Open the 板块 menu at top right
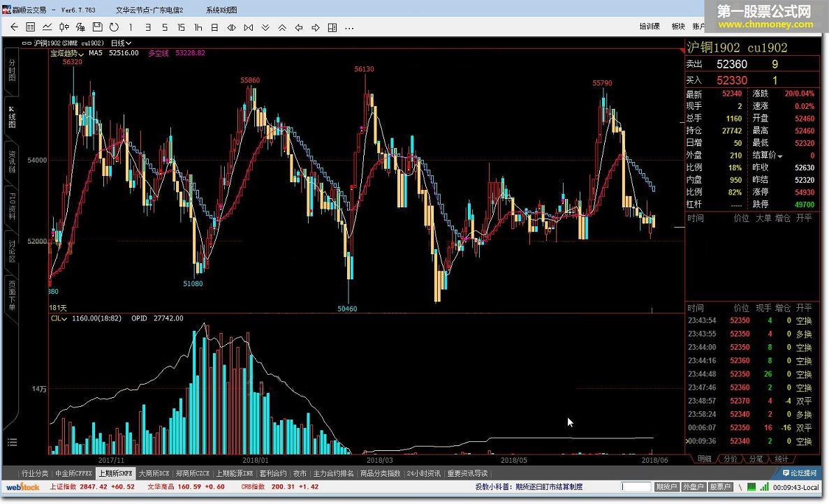Viewport: 829px width, 504px height. point(677,27)
